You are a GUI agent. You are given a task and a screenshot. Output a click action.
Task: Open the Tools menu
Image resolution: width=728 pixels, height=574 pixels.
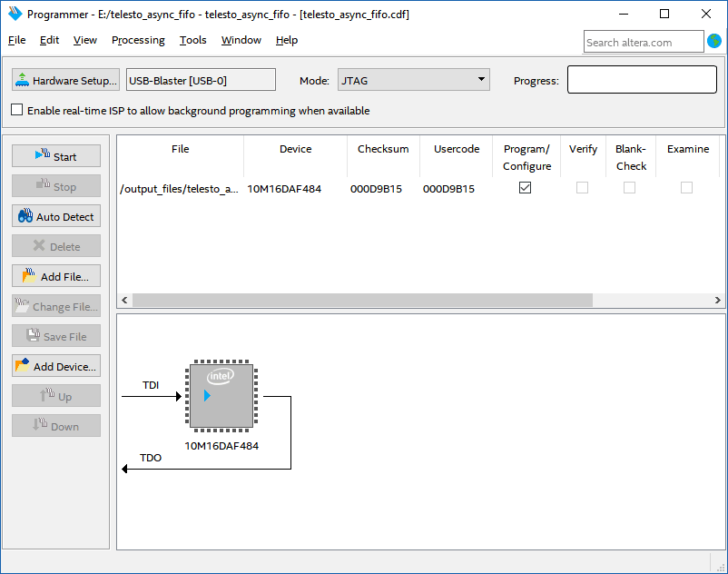point(192,40)
